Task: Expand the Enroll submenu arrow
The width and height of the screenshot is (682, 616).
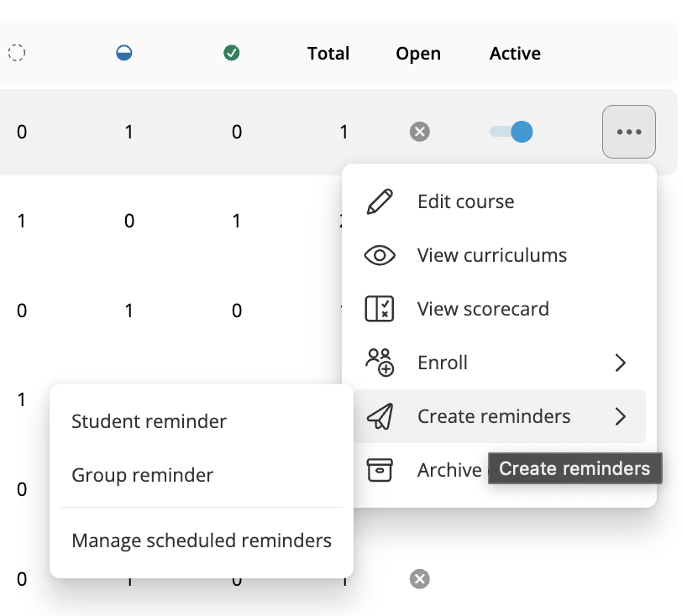Action: point(620,363)
